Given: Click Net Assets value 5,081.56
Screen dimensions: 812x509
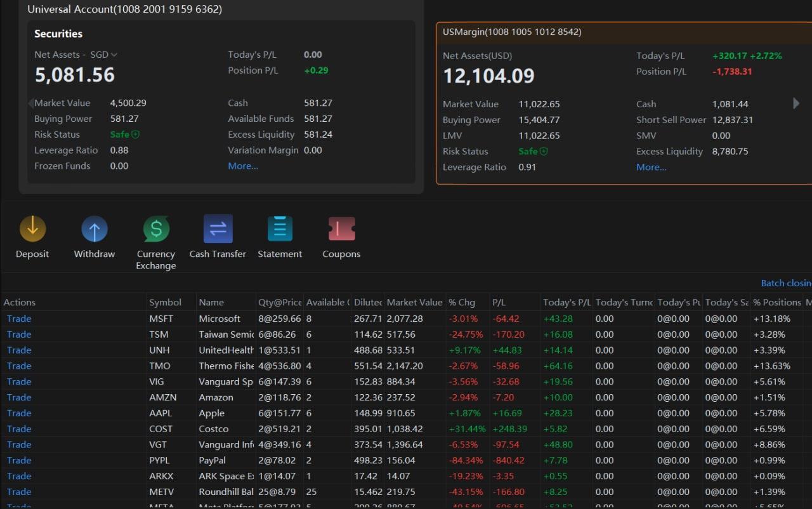Looking at the screenshot, I should tap(75, 75).
